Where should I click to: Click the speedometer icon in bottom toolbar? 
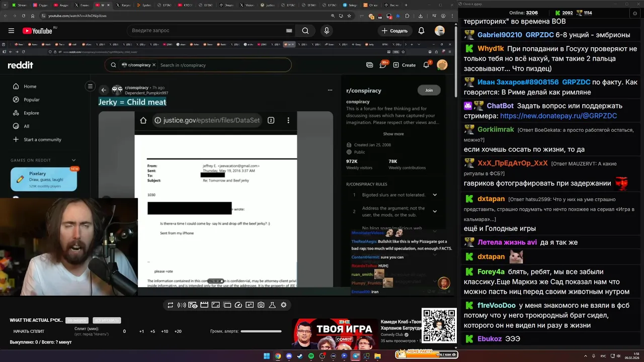[238, 305]
